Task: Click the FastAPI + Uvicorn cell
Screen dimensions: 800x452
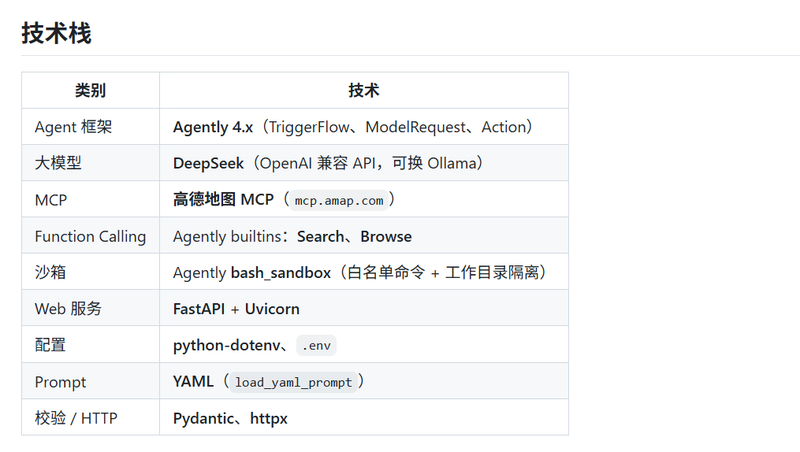Action: (364, 308)
